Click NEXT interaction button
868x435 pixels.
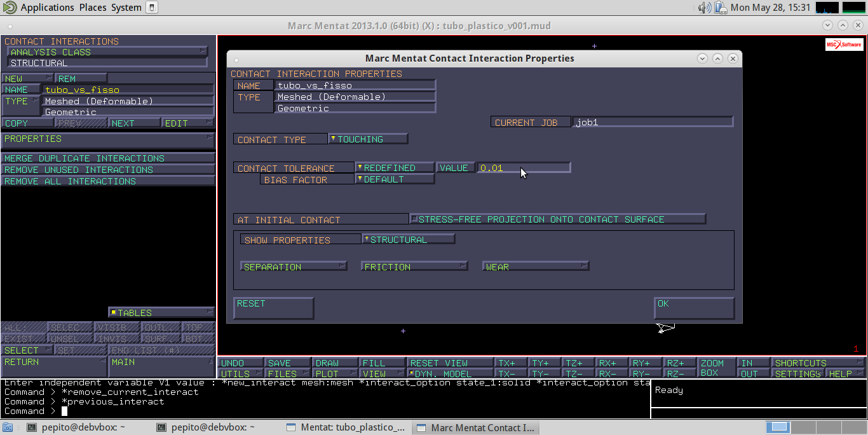point(134,123)
